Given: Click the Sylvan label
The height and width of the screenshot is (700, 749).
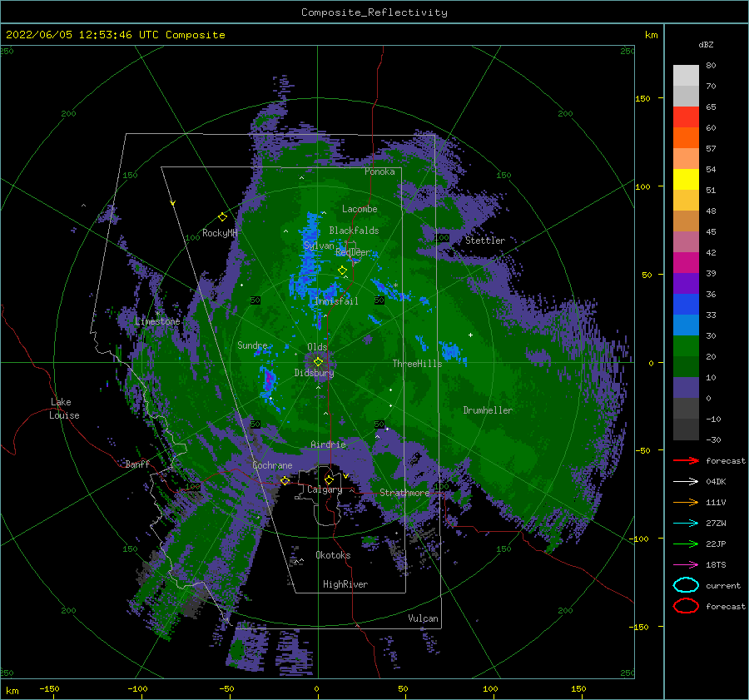Looking at the screenshot, I should click(x=319, y=246).
